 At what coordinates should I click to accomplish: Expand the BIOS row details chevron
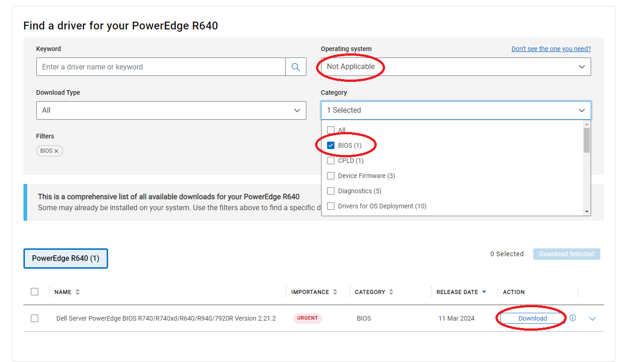tap(592, 319)
